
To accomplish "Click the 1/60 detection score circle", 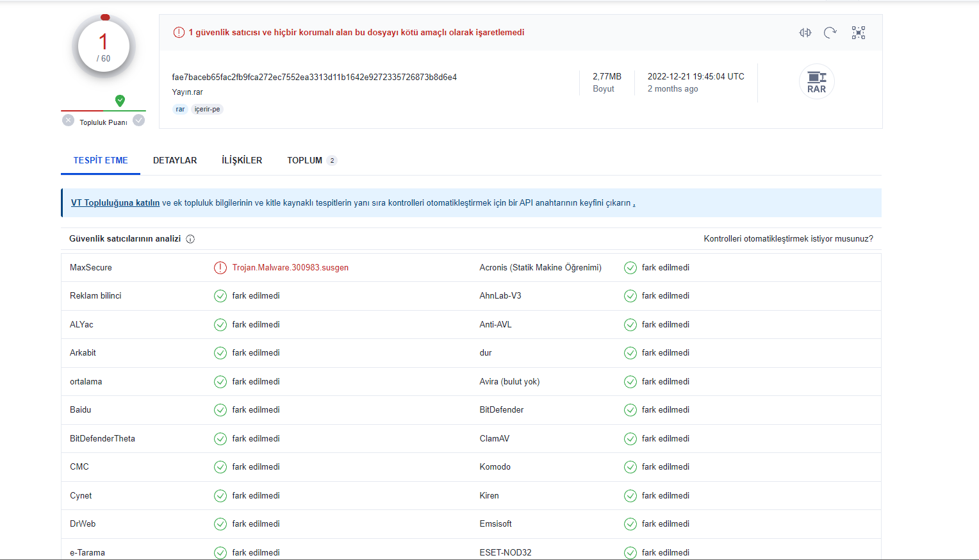I will coord(104,47).
